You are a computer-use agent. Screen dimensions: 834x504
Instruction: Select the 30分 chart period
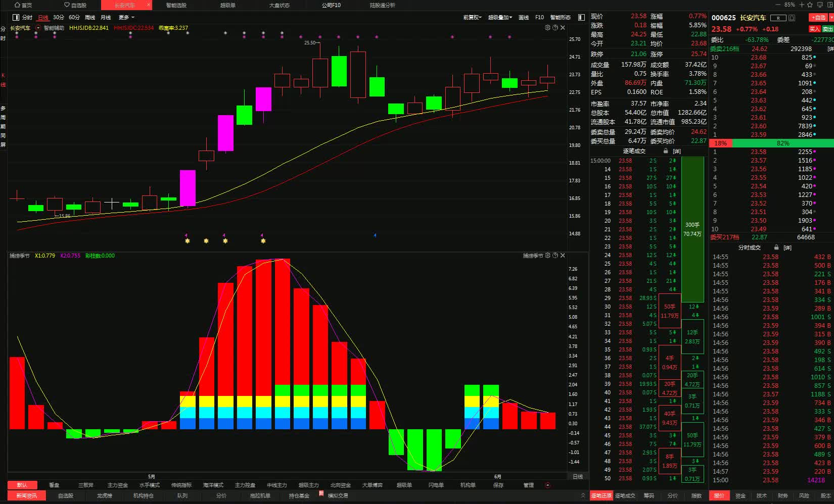click(x=59, y=17)
